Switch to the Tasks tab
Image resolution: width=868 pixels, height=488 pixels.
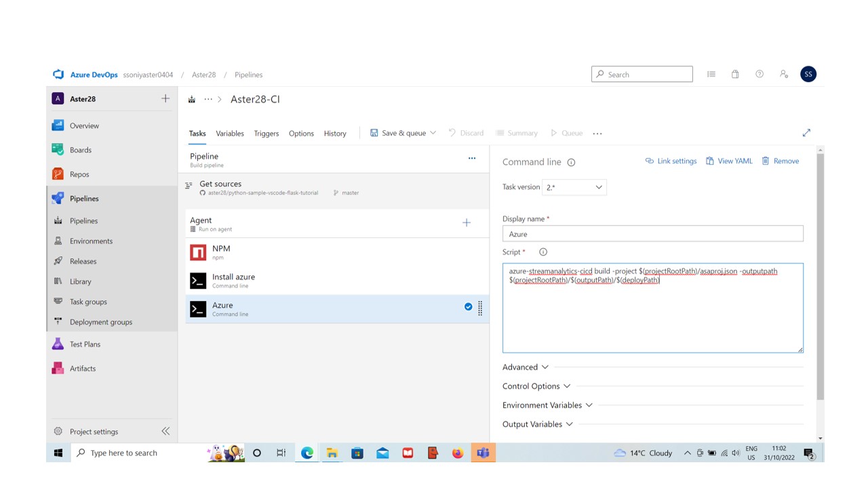[x=197, y=134]
